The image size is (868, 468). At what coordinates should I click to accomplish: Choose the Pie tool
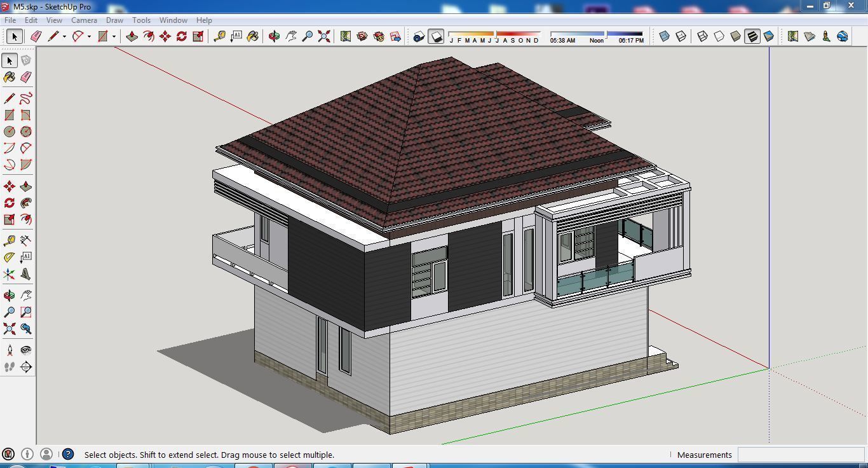point(26,165)
